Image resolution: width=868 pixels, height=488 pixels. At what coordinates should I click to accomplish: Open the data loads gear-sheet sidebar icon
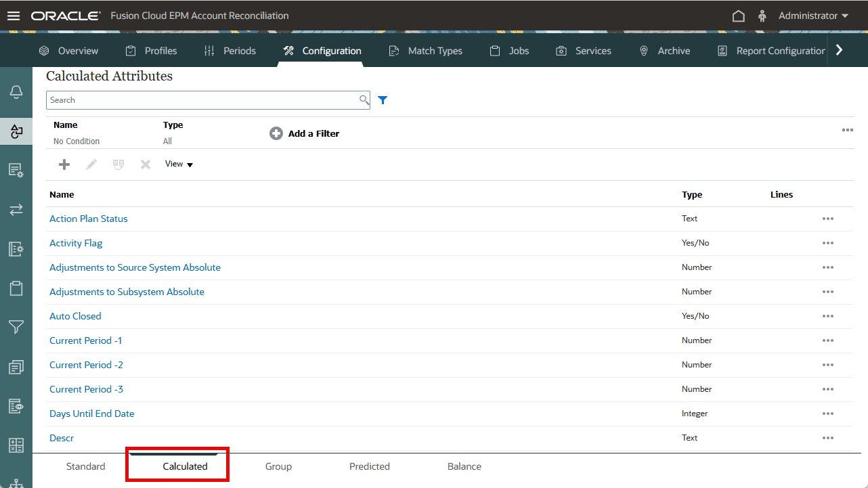point(16,249)
